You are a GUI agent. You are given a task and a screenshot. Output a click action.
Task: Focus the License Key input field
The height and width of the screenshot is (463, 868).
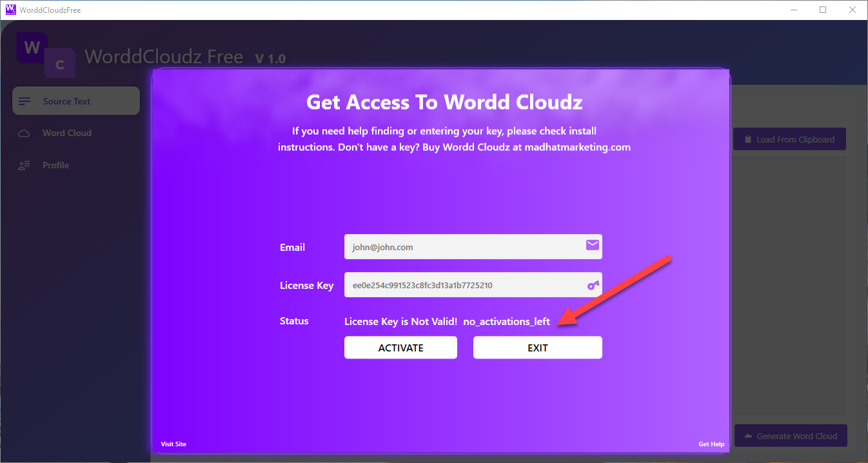(x=461, y=285)
